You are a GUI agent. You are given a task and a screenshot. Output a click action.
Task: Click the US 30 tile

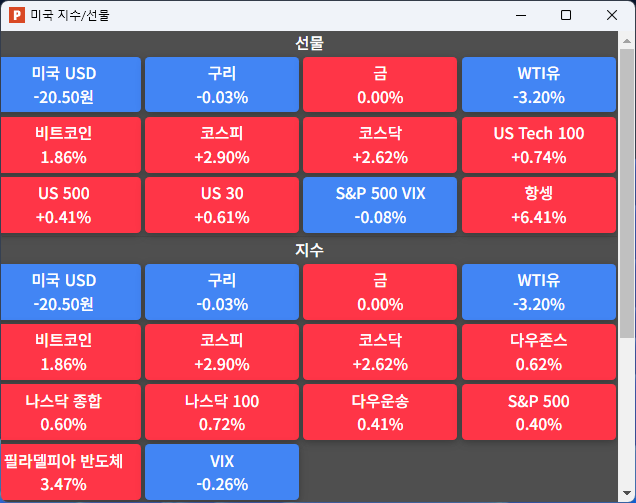(222, 205)
